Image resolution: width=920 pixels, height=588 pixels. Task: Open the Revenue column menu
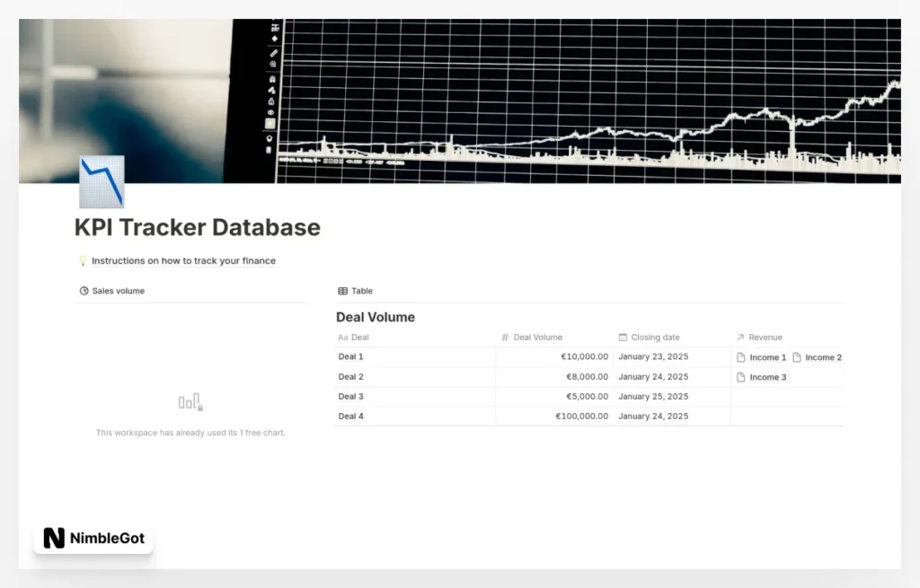tap(765, 337)
